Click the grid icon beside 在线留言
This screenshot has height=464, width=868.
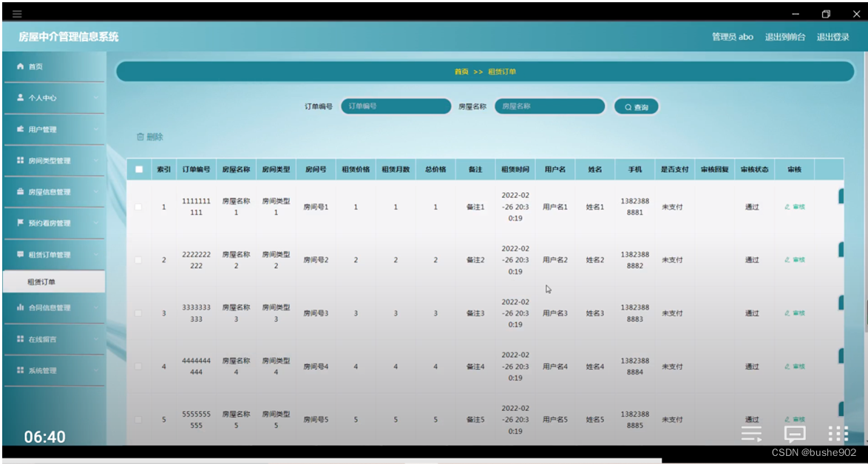pyautogui.click(x=21, y=338)
